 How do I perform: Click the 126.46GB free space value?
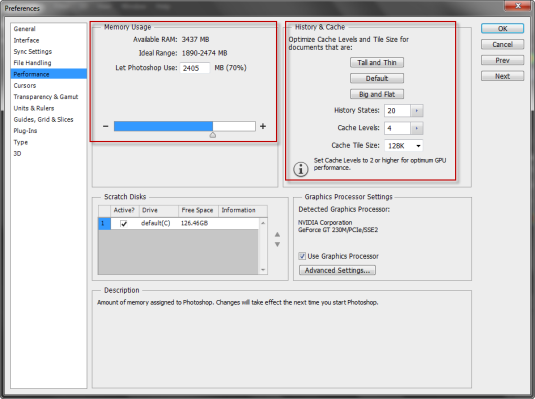tap(194, 223)
